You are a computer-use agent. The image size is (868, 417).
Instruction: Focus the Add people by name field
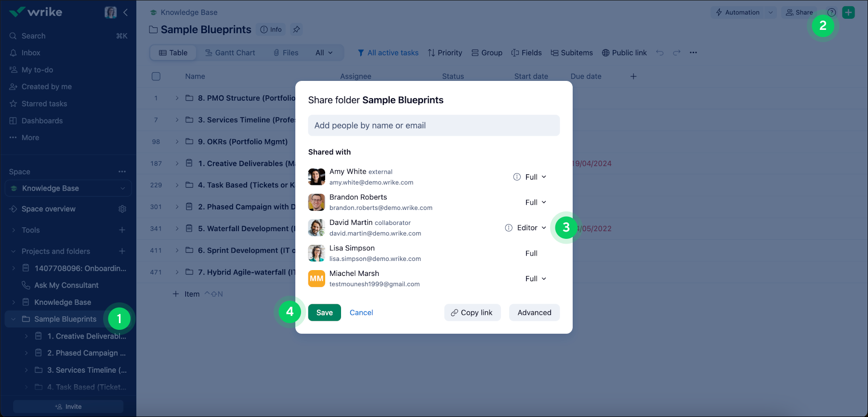434,125
